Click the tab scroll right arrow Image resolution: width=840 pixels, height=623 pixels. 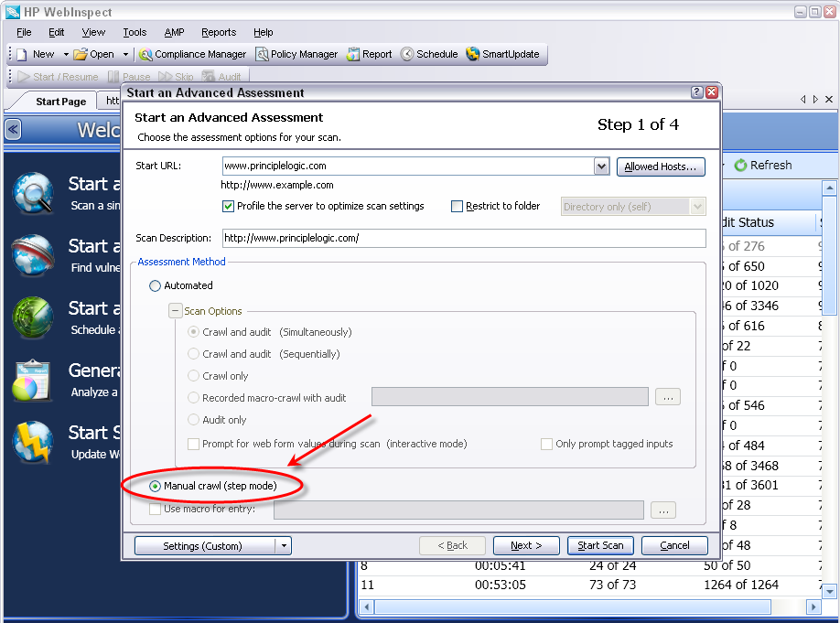click(x=815, y=99)
